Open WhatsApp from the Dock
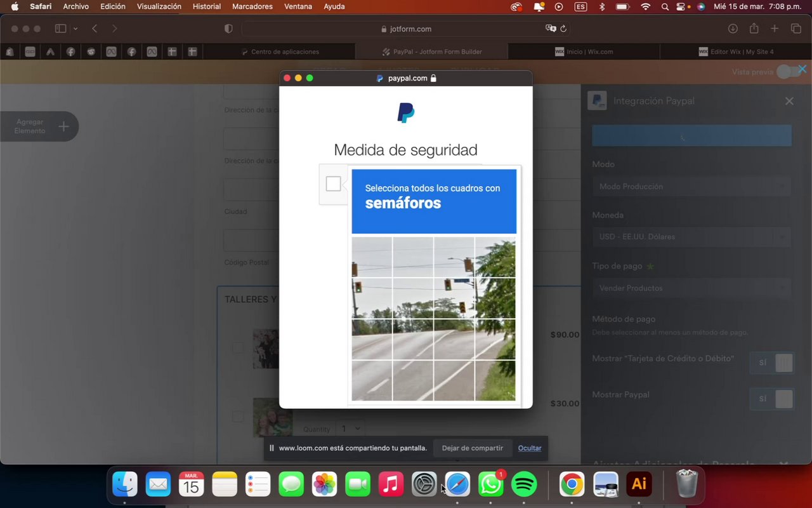Screen dimensions: 812x508 point(490,485)
